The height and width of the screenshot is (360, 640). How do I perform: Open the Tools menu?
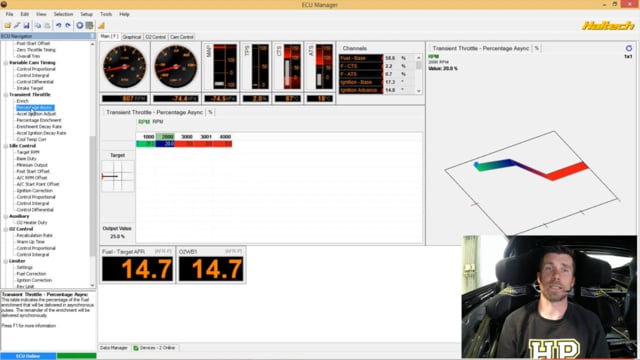coord(106,14)
